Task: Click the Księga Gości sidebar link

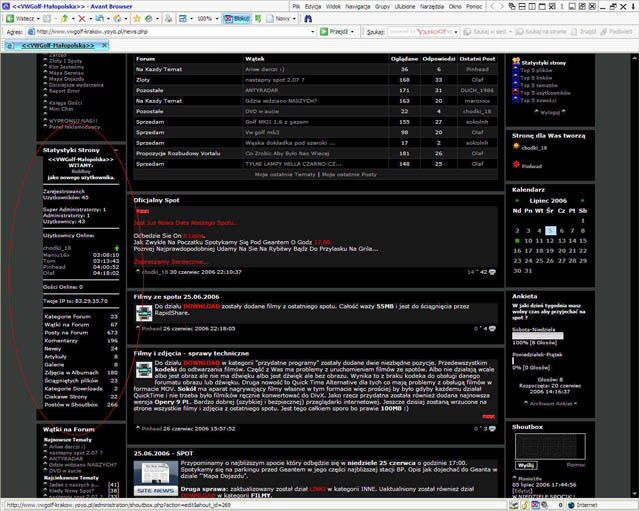Action: 65,103
